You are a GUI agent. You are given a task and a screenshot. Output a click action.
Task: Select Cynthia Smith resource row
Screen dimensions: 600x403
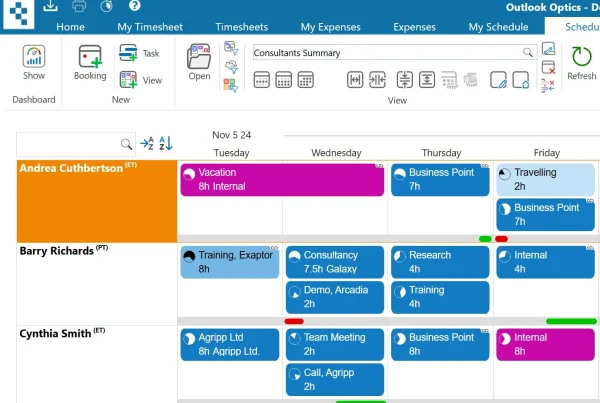point(97,364)
